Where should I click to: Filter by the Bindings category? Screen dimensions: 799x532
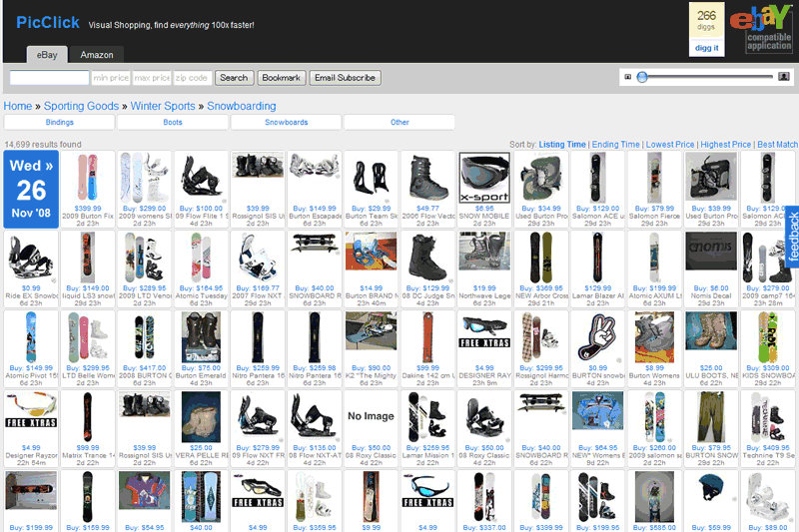click(x=59, y=122)
